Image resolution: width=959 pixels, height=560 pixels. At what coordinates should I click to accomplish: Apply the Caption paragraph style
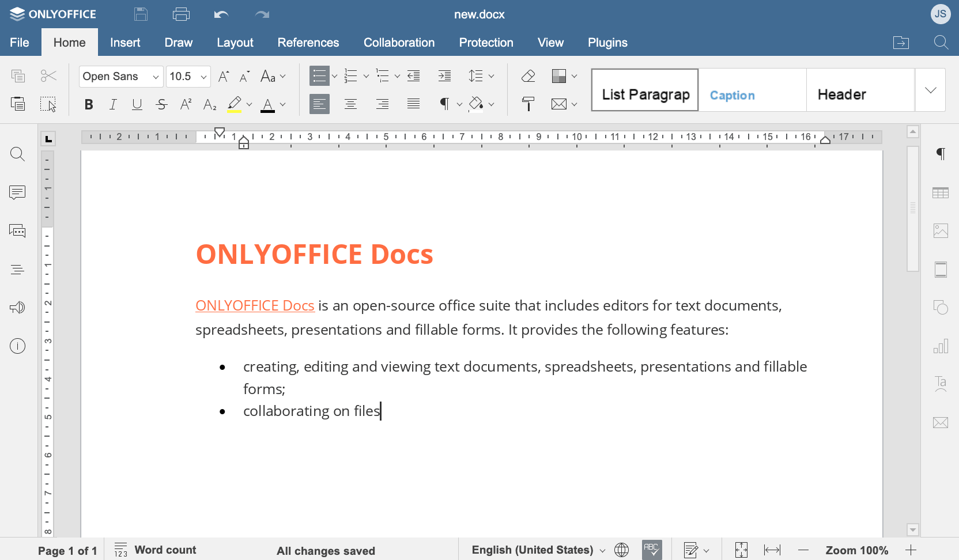[732, 94]
